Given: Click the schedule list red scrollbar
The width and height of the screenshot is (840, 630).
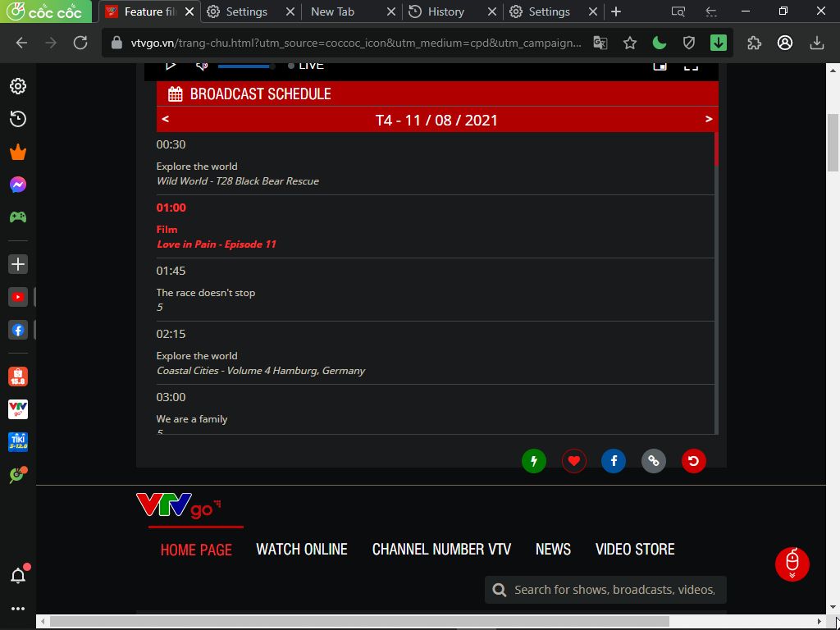Looking at the screenshot, I should [716, 148].
